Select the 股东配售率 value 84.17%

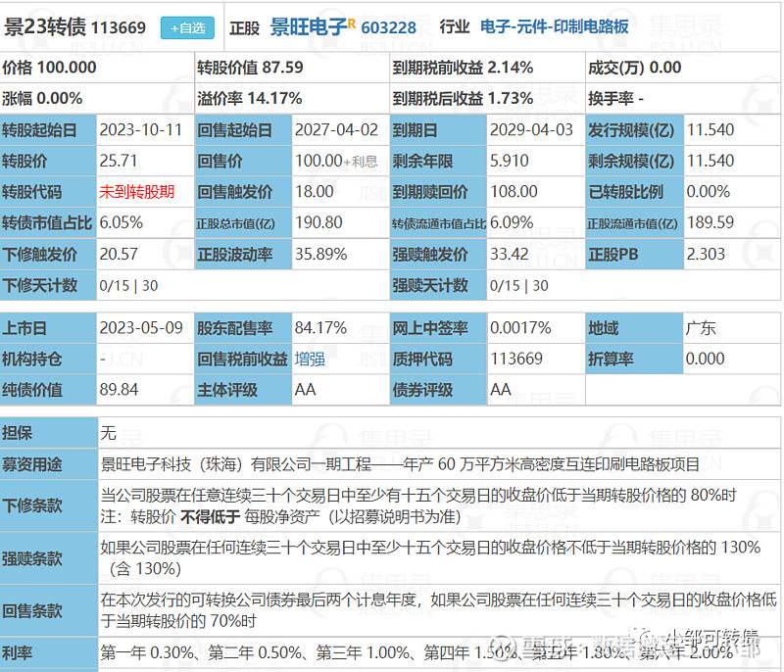[x=320, y=328]
